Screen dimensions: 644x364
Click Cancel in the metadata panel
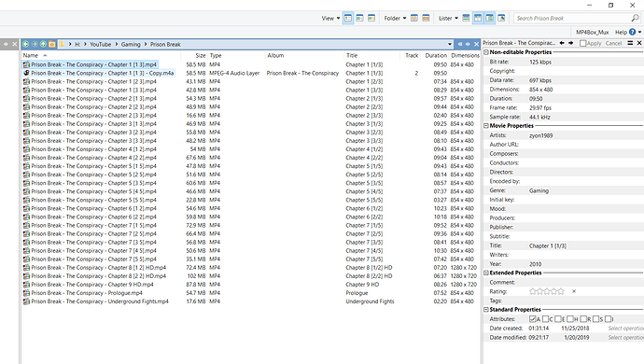tap(613, 43)
